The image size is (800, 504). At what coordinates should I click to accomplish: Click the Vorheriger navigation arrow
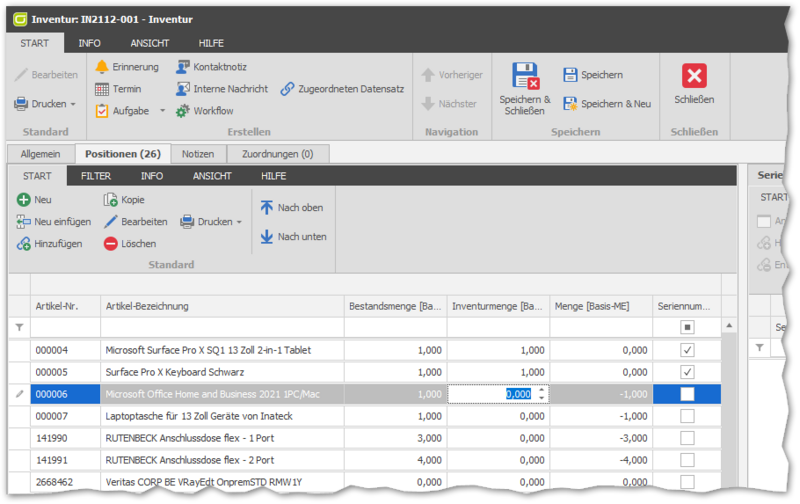click(428, 75)
